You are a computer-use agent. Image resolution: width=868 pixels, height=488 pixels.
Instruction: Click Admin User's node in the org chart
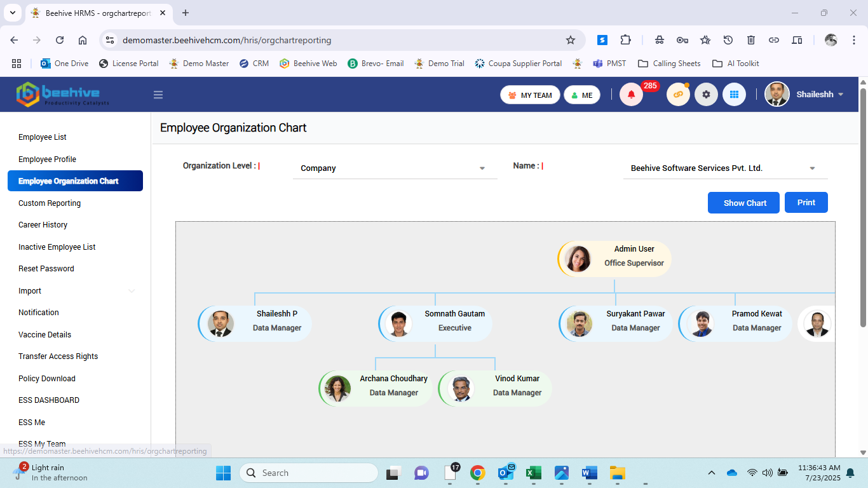click(x=614, y=258)
